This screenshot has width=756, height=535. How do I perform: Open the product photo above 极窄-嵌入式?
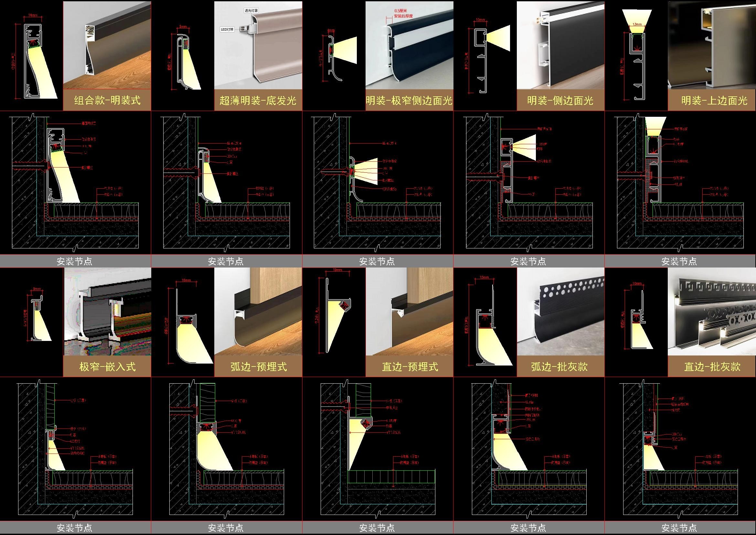pos(107,311)
